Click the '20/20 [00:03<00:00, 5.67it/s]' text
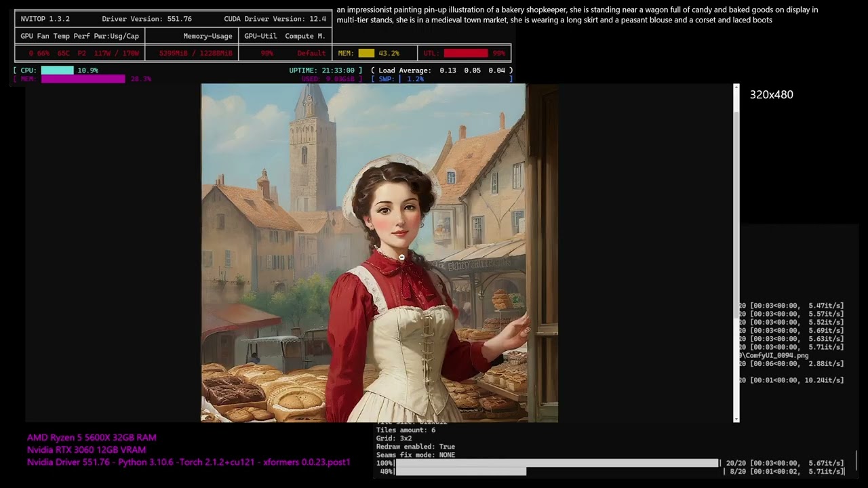Screen dimensions: 868x488 784,463
